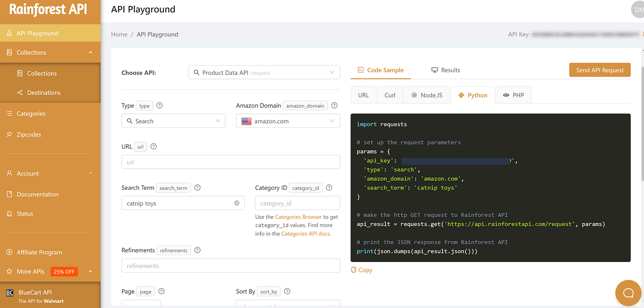The image size is (644, 308).
Task: Click the help icon beside URL label
Action: coord(154,147)
